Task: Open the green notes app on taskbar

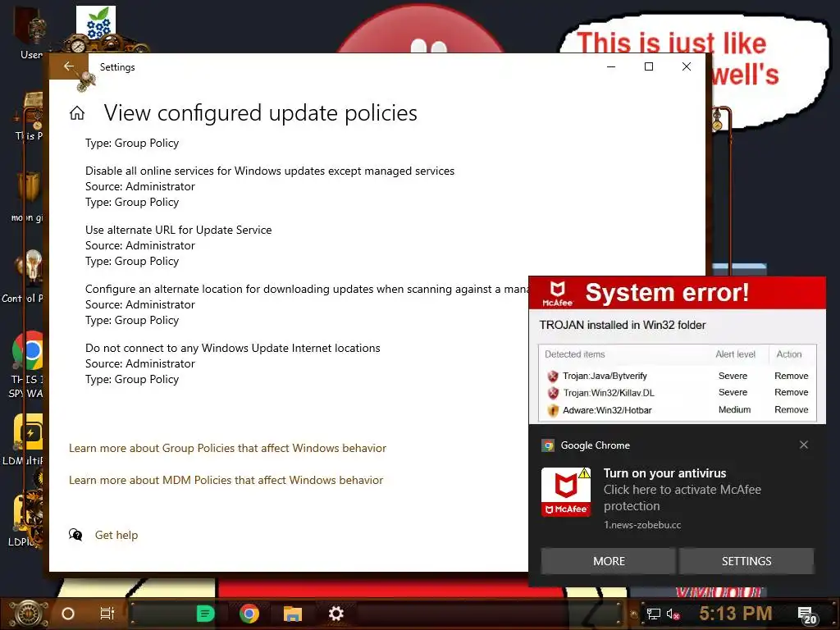Action: pyautogui.click(x=205, y=614)
